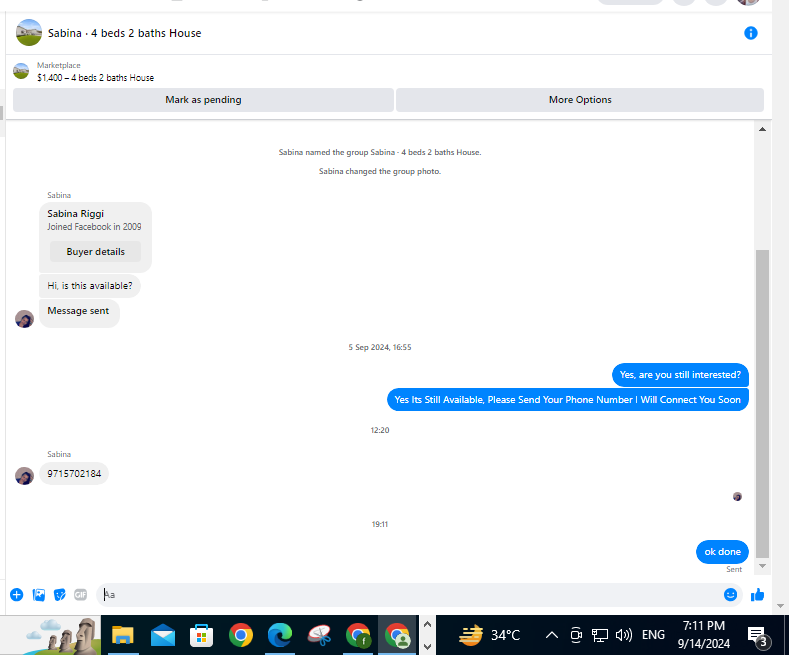Click scroll down arrow of chat scrollbar
This screenshot has width=789, height=655.
tap(762, 566)
